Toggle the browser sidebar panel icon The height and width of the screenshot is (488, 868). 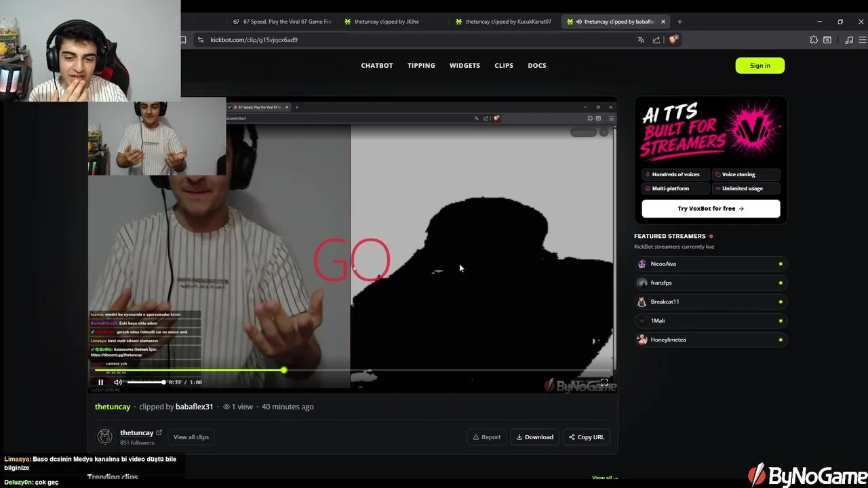[827, 40]
